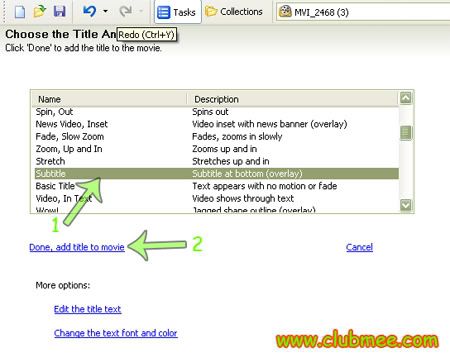Image resolution: width=450 pixels, height=362 pixels.
Task: Create a new project with the blank page icon
Action: point(20,12)
